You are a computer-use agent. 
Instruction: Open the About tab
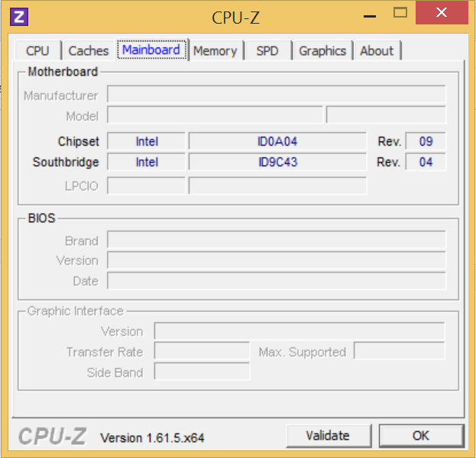click(377, 50)
